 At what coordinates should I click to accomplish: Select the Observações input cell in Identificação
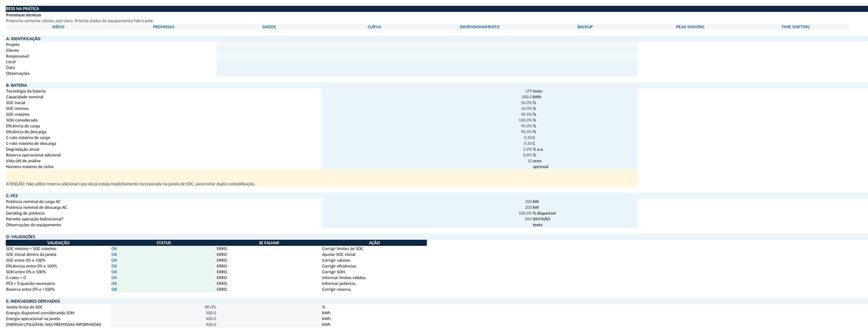tap(426, 74)
